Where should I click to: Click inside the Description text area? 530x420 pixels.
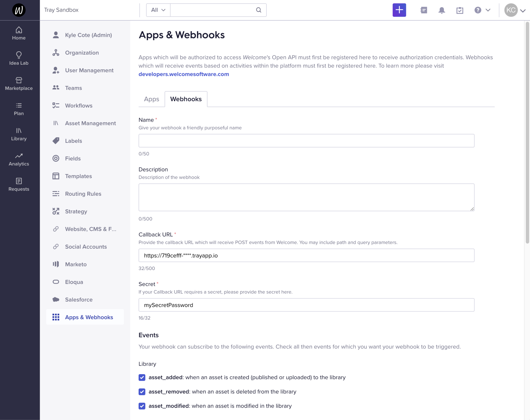click(306, 197)
